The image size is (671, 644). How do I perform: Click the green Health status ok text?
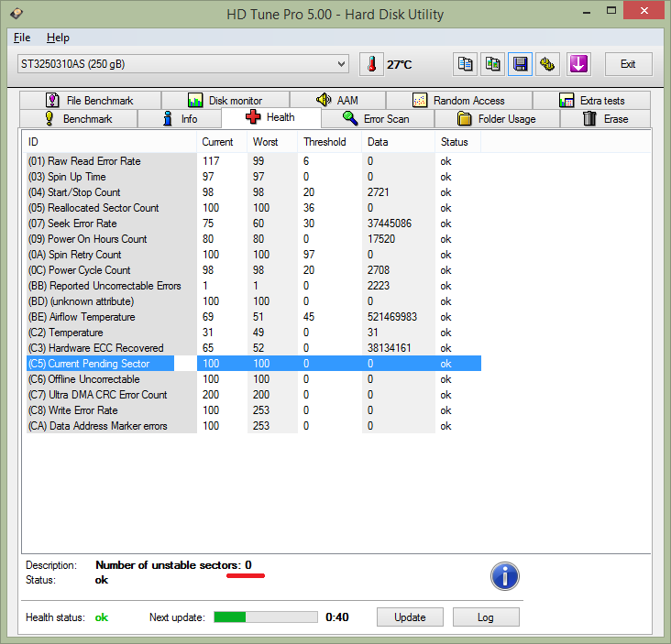point(102,617)
